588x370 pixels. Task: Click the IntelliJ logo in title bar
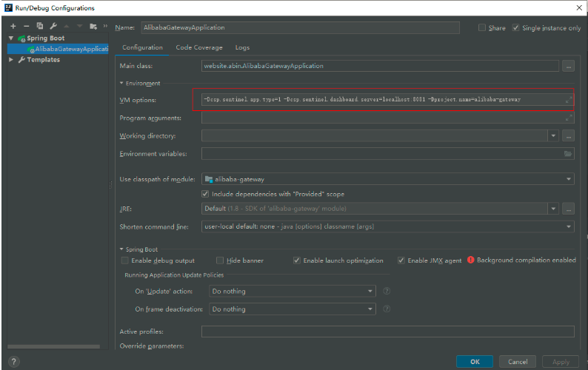8,8
